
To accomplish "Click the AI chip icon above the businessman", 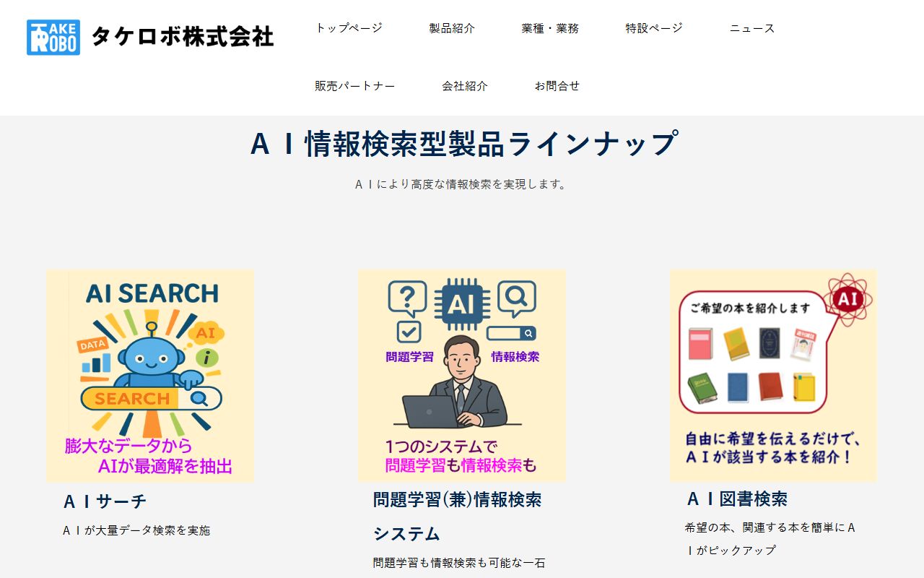I will (462, 305).
